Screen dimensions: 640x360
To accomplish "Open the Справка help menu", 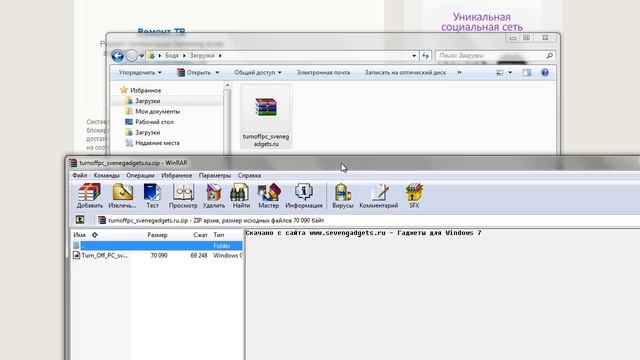I will [249, 176].
